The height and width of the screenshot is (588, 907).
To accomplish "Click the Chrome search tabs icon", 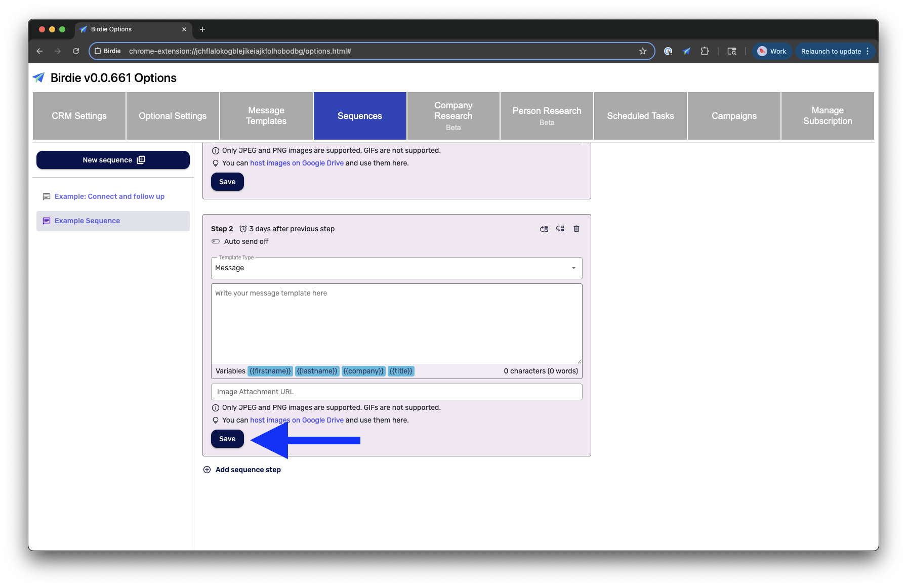I will [732, 51].
